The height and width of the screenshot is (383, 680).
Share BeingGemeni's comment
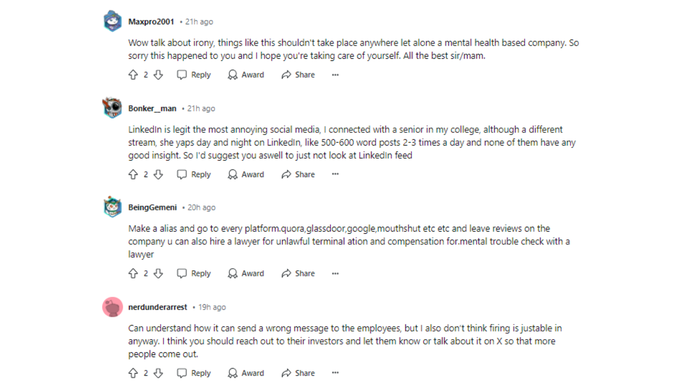[298, 273]
